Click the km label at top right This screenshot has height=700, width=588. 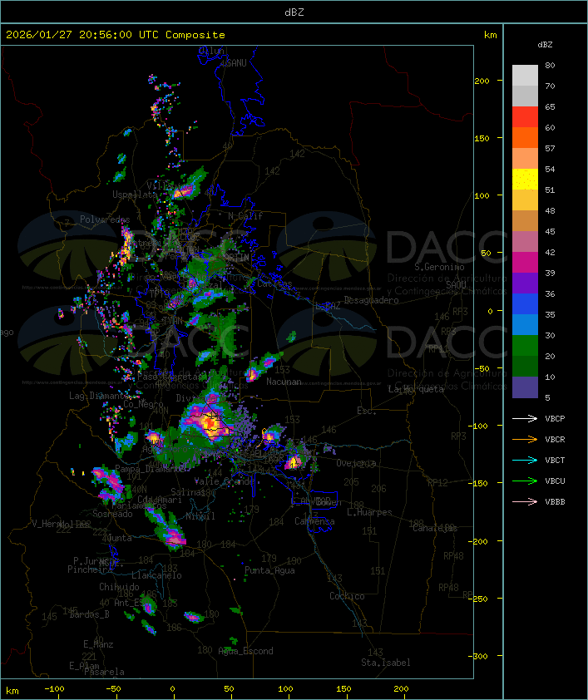pos(490,35)
